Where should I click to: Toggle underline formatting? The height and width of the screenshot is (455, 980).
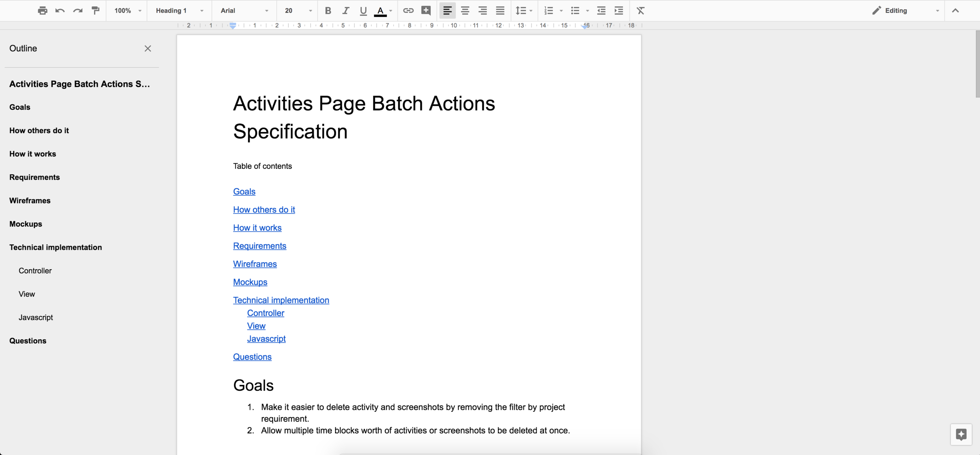tap(363, 11)
